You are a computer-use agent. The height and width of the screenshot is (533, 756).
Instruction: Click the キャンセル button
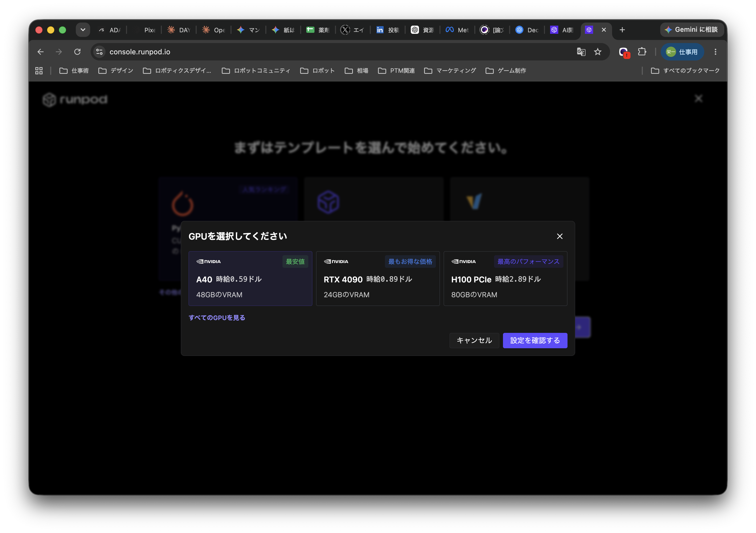(474, 340)
